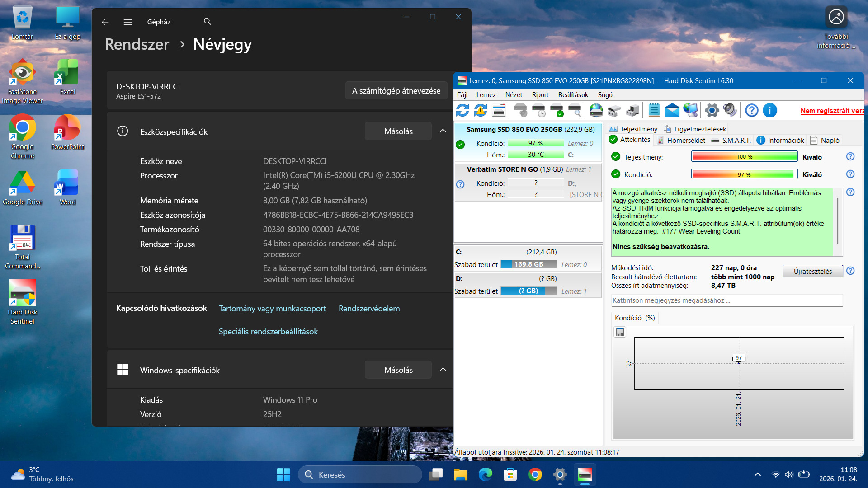
Task: Click the blue envelope email icon
Action: point(672,110)
